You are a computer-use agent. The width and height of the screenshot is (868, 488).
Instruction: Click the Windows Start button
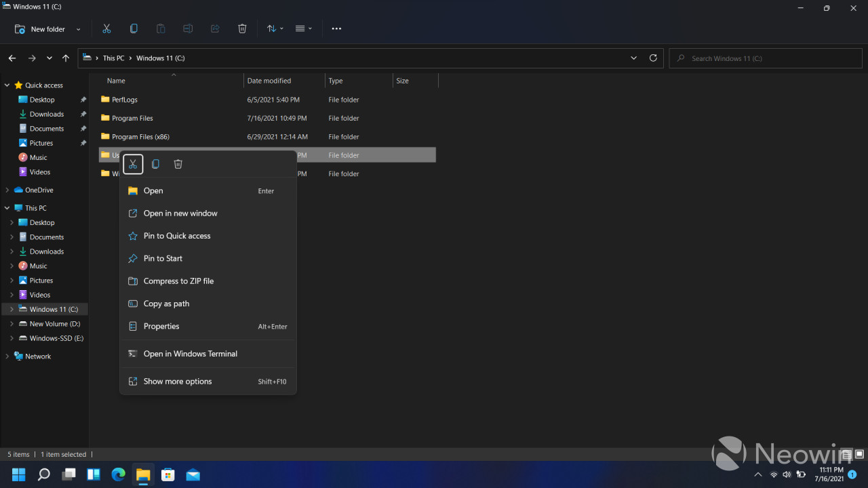pyautogui.click(x=18, y=474)
